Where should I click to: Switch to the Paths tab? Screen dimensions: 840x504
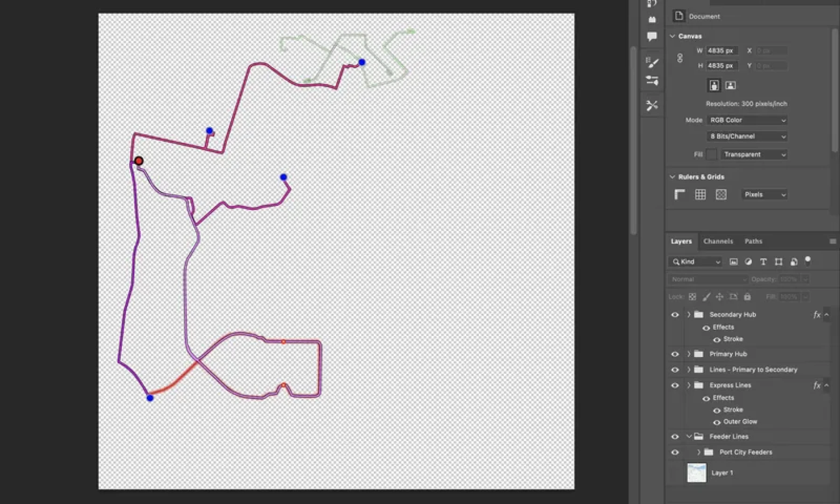(753, 241)
